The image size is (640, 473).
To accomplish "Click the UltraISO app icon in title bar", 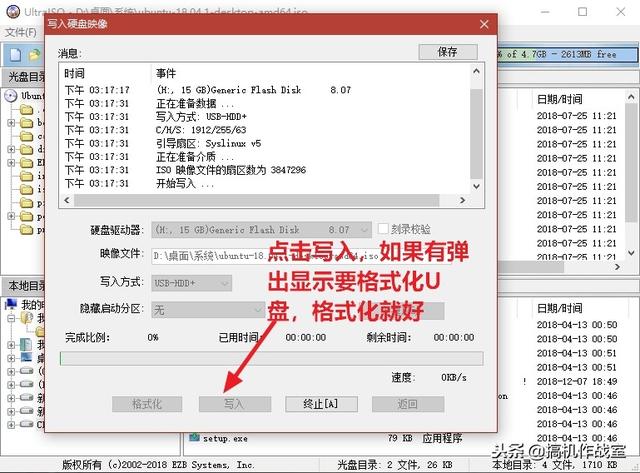I will [13, 11].
